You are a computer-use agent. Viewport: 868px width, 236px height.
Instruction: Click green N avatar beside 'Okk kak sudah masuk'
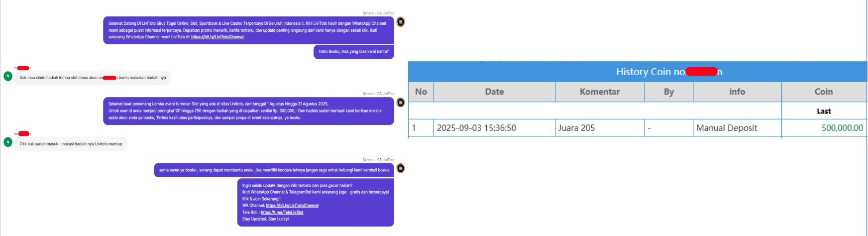point(8,142)
